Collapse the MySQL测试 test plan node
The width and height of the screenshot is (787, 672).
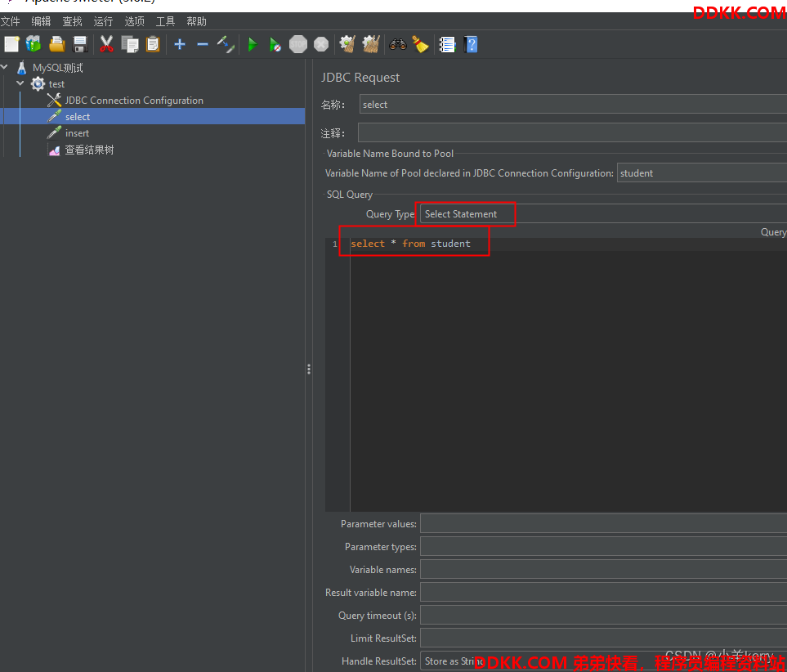(x=5, y=67)
